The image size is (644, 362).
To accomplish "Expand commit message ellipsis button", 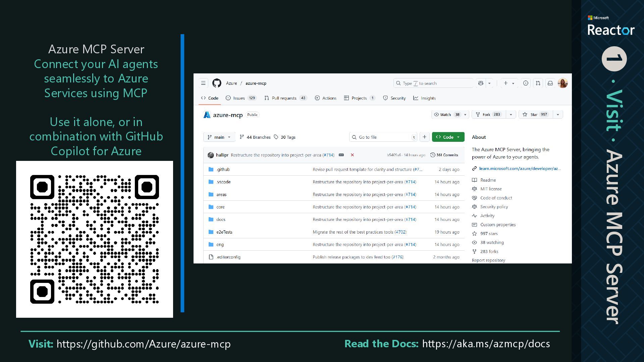I will (x=341, y=155).
